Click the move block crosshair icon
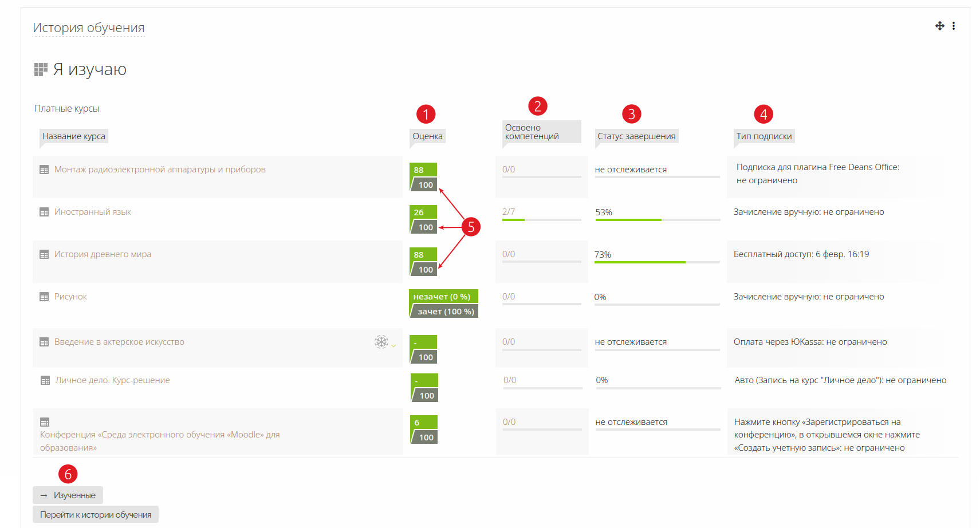Screen dimensions: 980x528 pyautogui.click(x=939, y=26)
